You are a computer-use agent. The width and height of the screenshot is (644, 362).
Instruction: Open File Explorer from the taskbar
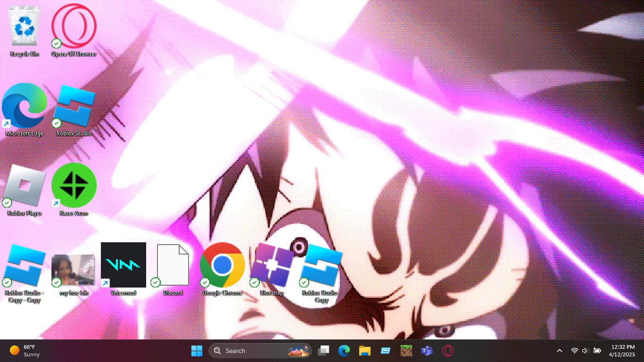[365, 351]
